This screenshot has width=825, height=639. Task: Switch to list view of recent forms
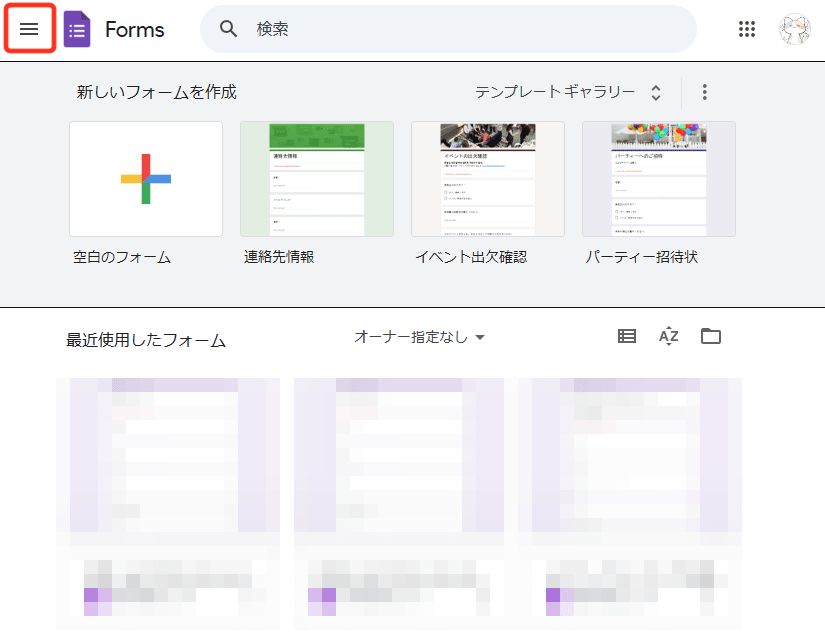tap(627, 336)
